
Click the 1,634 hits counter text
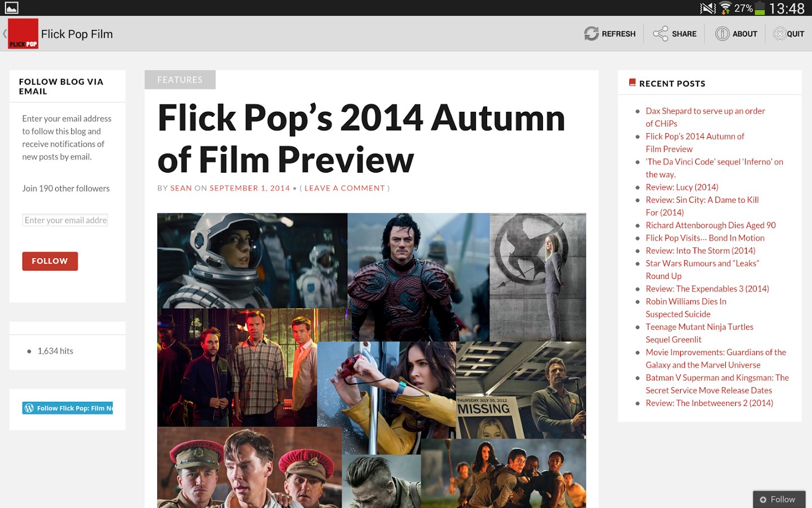point(55,351)
